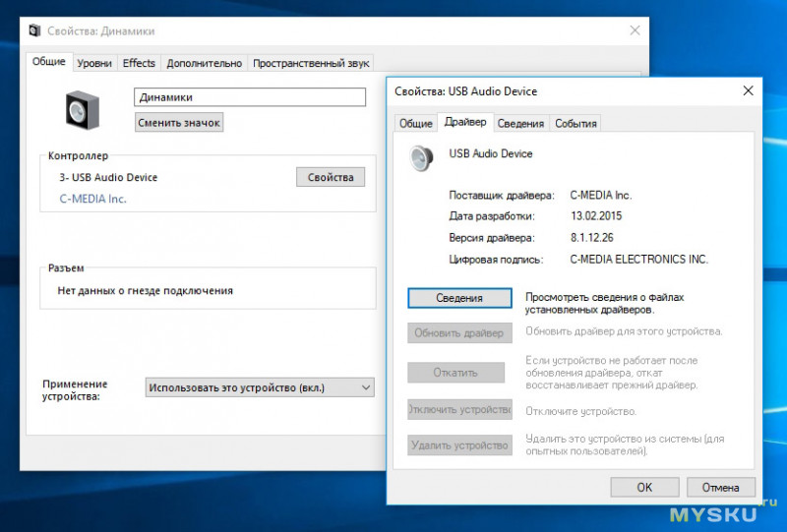Switch to the Уровни tab
Viewport: 787px width, 532px height.
tap(94, 63)
